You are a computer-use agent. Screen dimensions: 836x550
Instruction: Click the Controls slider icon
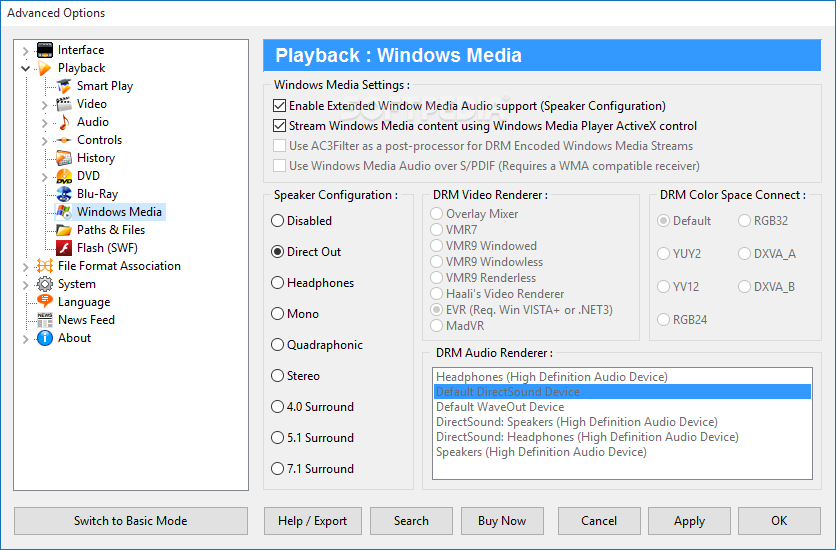(x=64, y=140)
